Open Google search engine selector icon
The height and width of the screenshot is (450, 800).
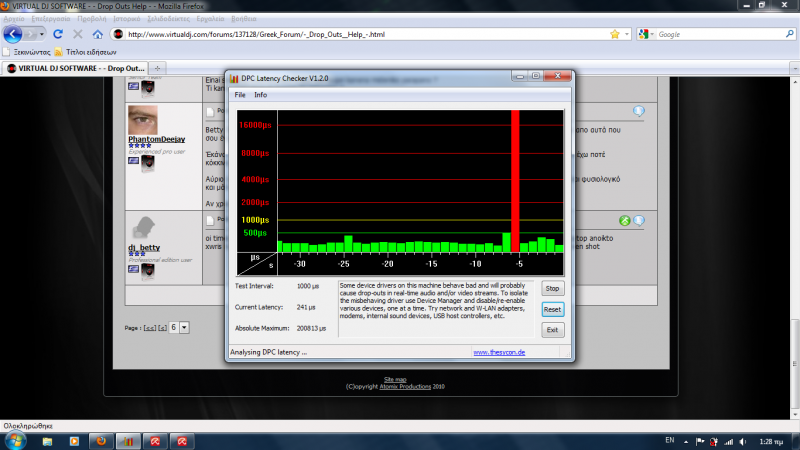click(645, 34)
